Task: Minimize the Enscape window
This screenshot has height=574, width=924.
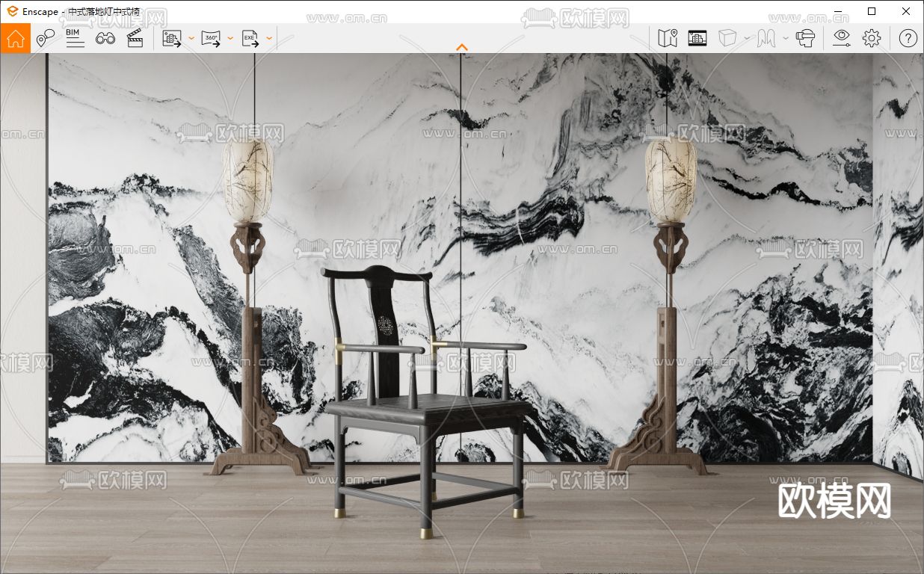Action: coord(837,11)
